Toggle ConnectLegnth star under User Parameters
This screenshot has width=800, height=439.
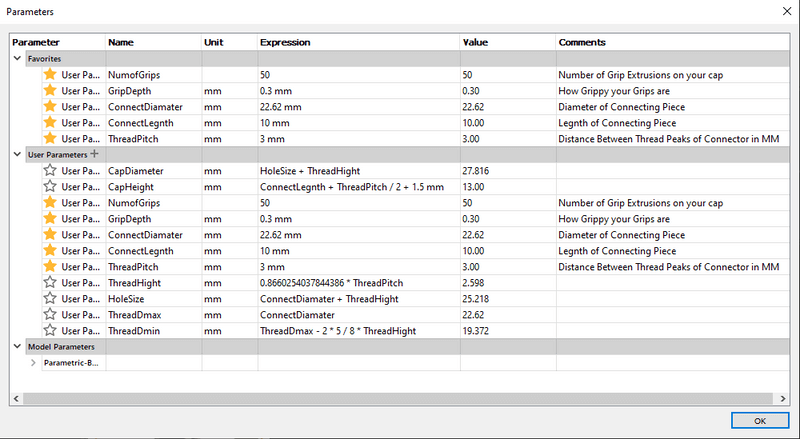tap(49, 251)
